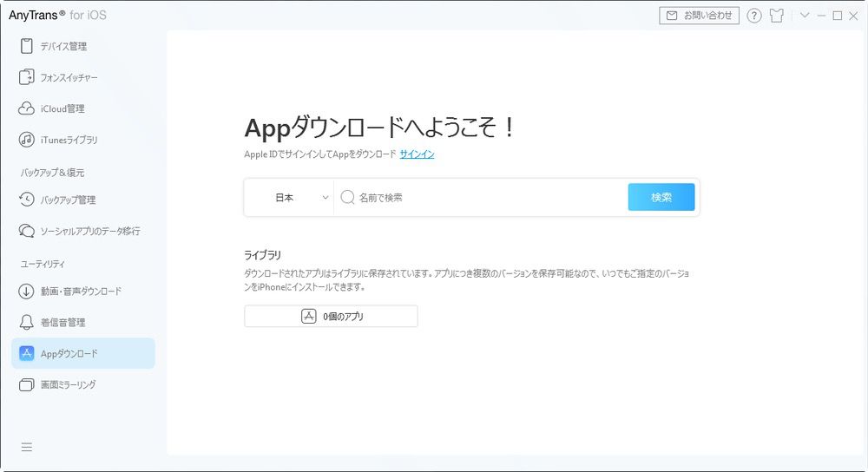The width and height of the screenshot is (868, 472).
Task: Open help question mark icon
Action: tap(753, 16)
